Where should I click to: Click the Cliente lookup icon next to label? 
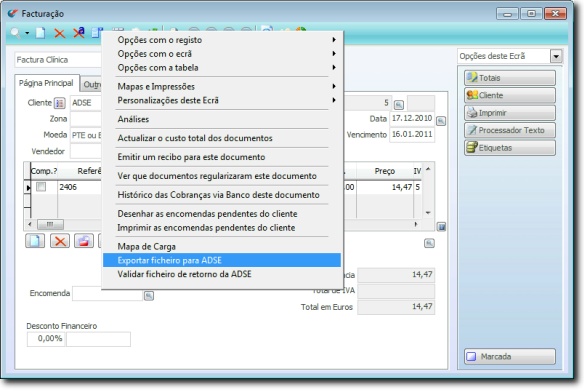(x=60, y=103)
